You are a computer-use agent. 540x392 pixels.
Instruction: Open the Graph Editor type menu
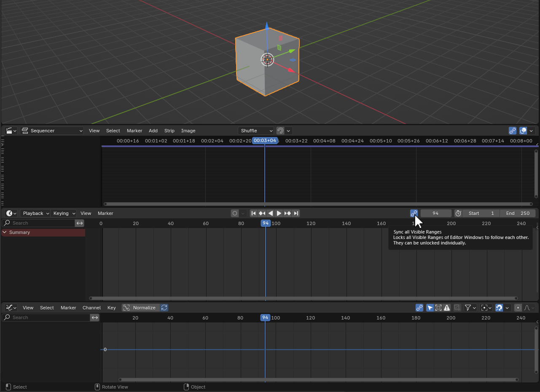(11, 308)
